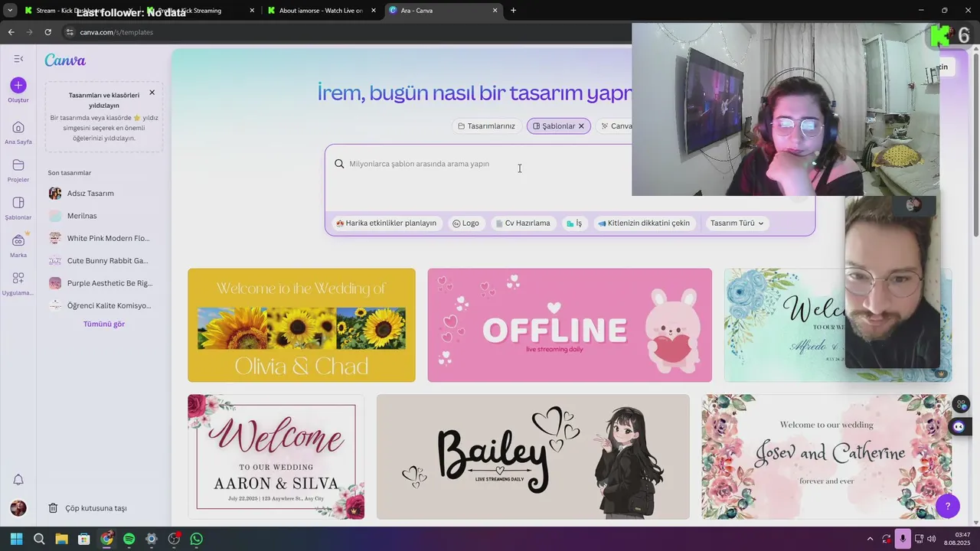This screenshot has height=551, width=980.
Task: Click the Canva logo
Action: (x=65, y=60)
